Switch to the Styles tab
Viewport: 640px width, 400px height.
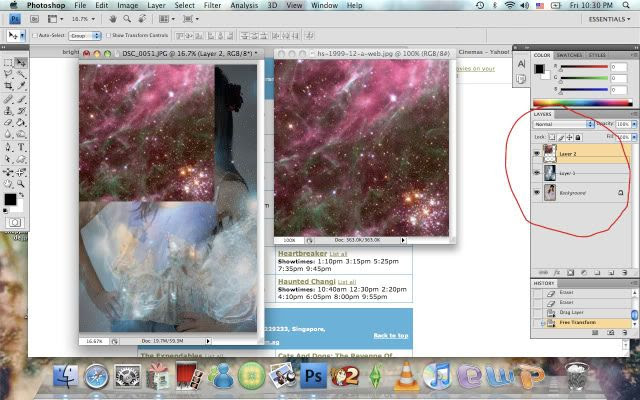click(596, 55)
